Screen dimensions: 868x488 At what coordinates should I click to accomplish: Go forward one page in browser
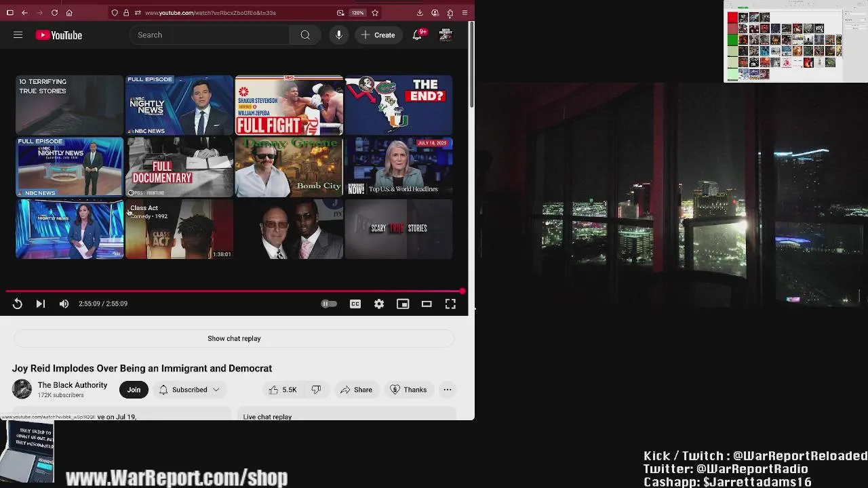click(x=39, y=12)
